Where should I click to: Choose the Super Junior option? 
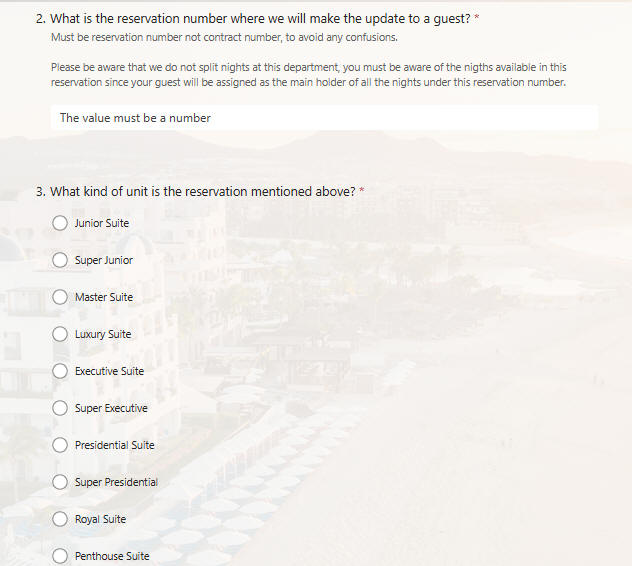60,260
